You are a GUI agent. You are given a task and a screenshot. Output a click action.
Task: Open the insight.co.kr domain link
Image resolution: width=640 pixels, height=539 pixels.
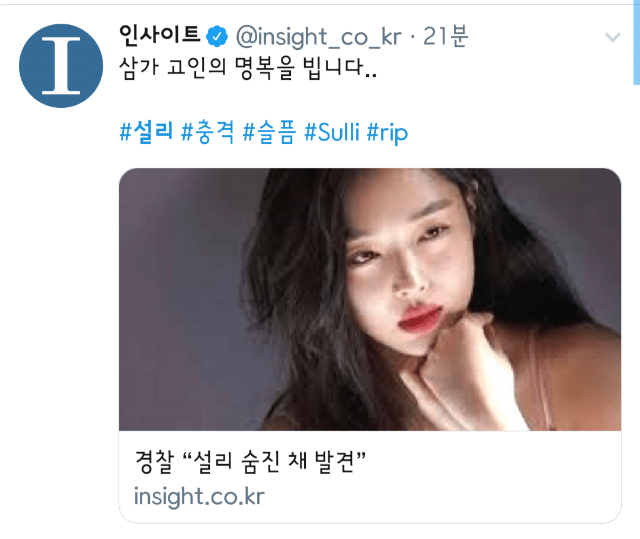[x=199, y=497]
